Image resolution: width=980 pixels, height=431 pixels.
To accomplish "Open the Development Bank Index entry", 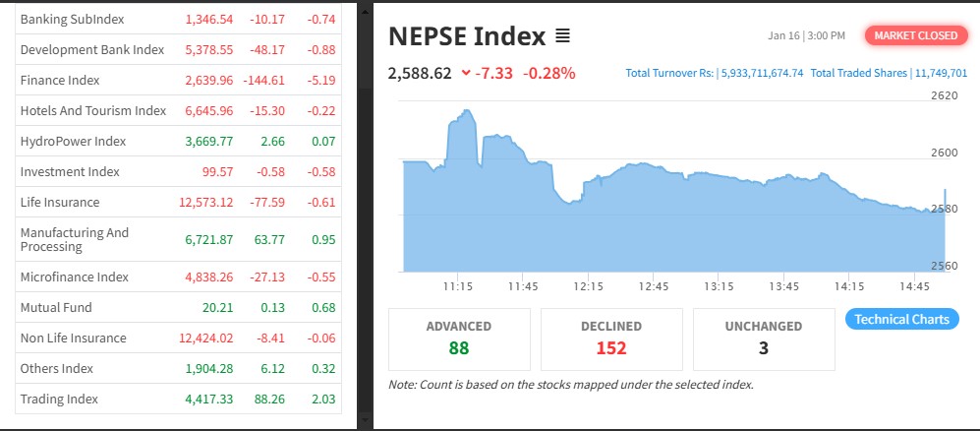I will pyautogui.click(x=91, y=49).
